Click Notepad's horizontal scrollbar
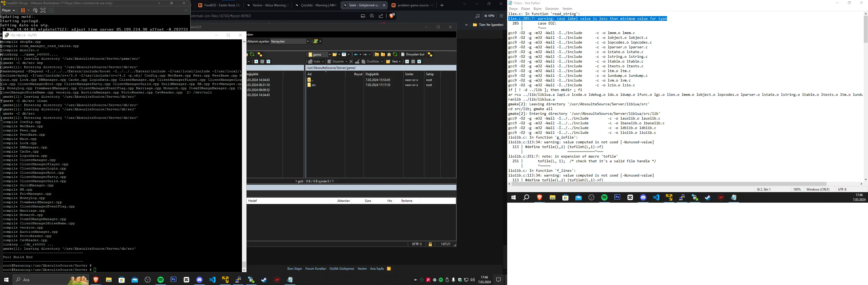Viewport: 868px width, 285px height. point(667,184)
